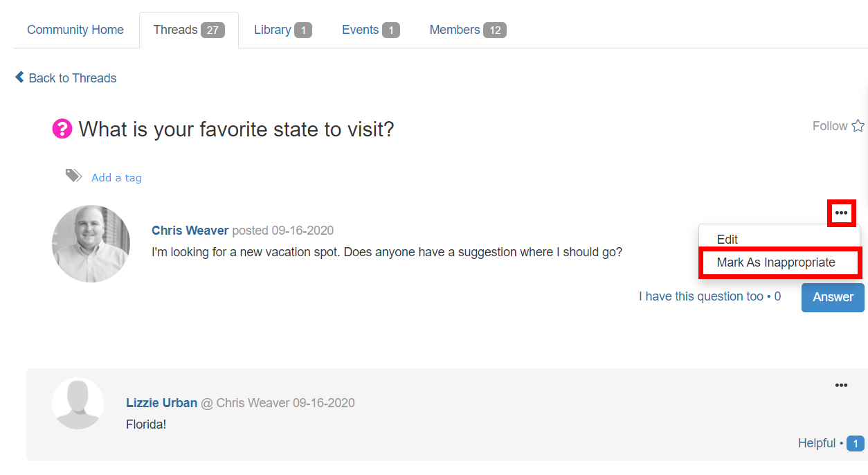The image size is (868, 475).
Task: Toggle Follow on this thread
Action: point(838,126)
